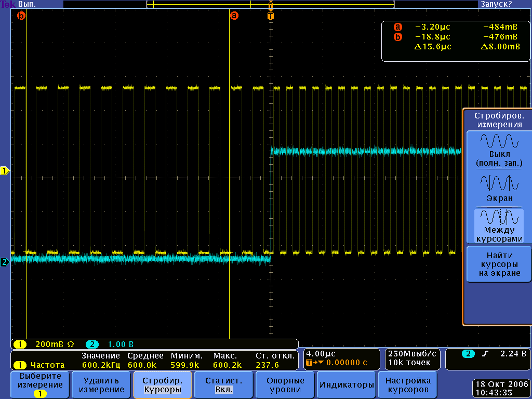Click the "4.00µc" timebase readout
532x399 pixels.
point(322,353)
